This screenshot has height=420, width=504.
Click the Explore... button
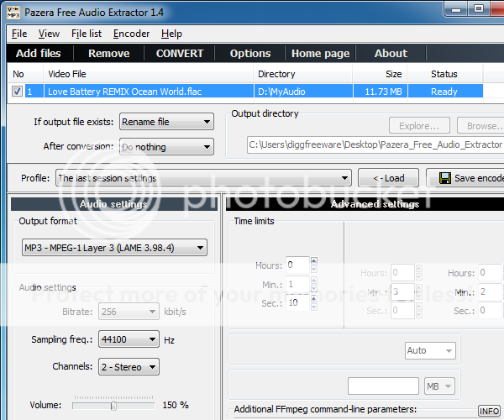(419, 126)
